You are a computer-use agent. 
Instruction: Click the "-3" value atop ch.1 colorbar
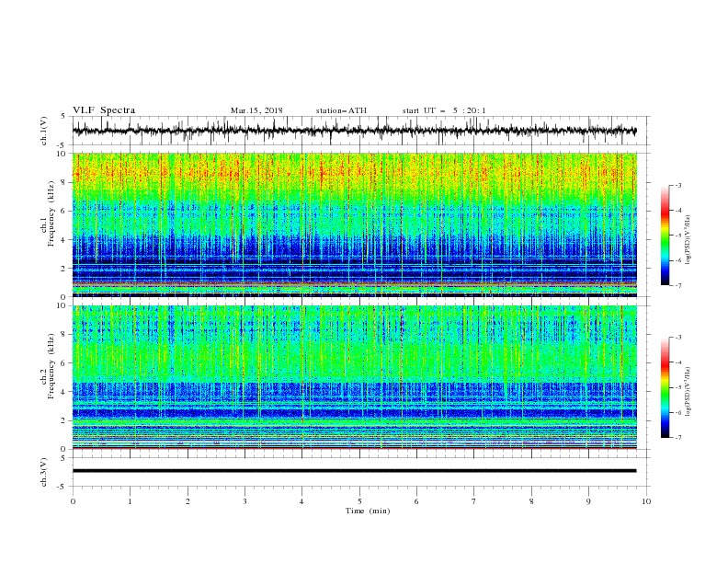[677, 185]
